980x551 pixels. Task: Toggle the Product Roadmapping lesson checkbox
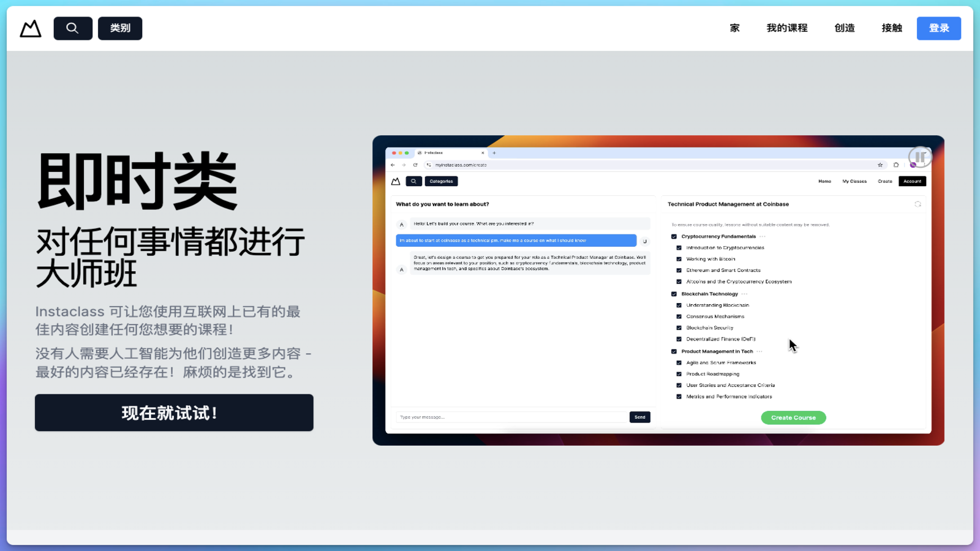[679, 373]
